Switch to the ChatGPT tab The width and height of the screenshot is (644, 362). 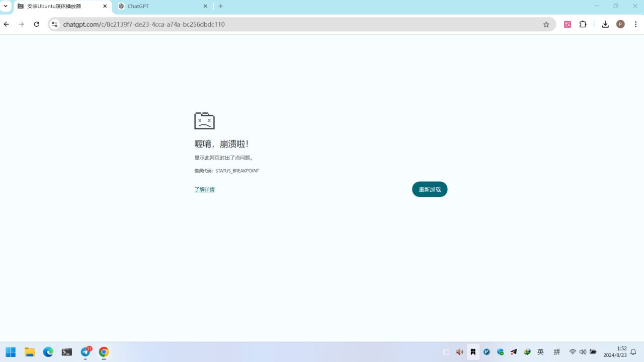coord(156,6)
